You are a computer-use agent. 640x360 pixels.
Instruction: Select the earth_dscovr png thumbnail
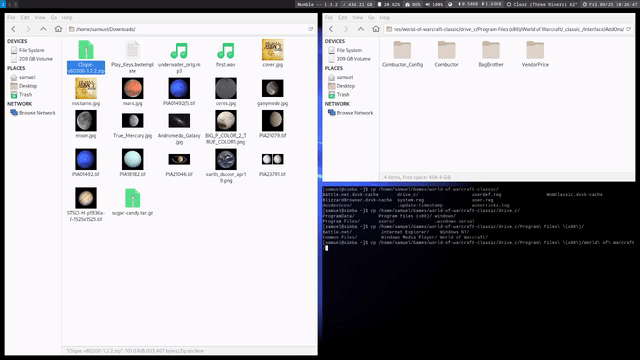[226, 165]
